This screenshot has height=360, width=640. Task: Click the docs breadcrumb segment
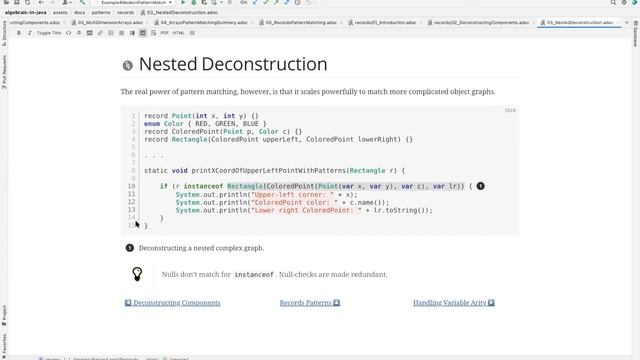click(x=79, y=13)
